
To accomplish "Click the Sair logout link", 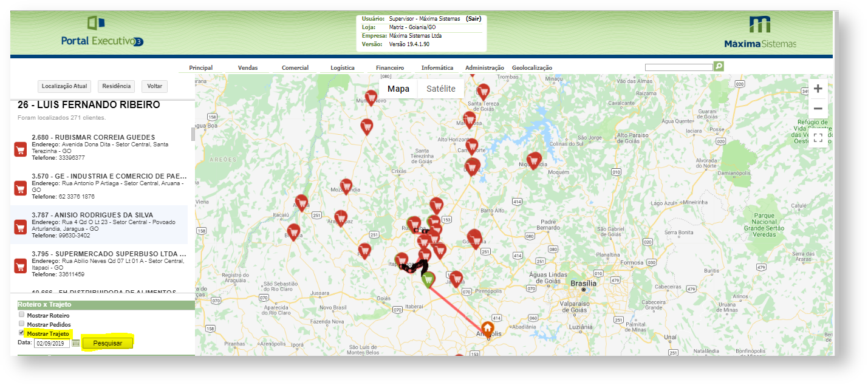I will click(x=474, y=19).
